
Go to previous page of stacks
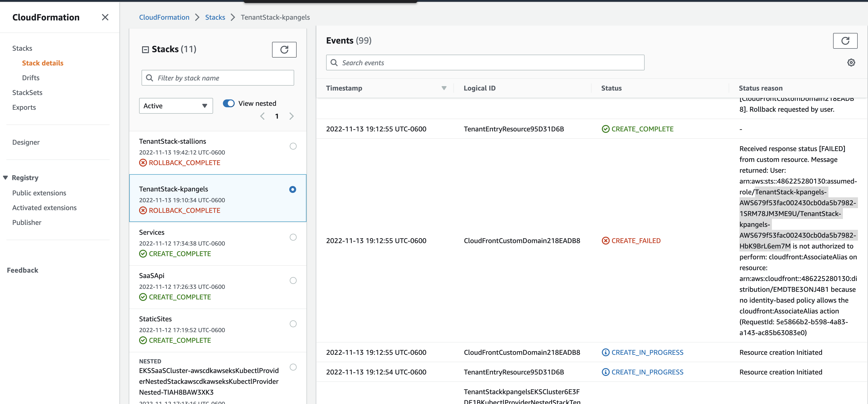[x=262, y=116]
